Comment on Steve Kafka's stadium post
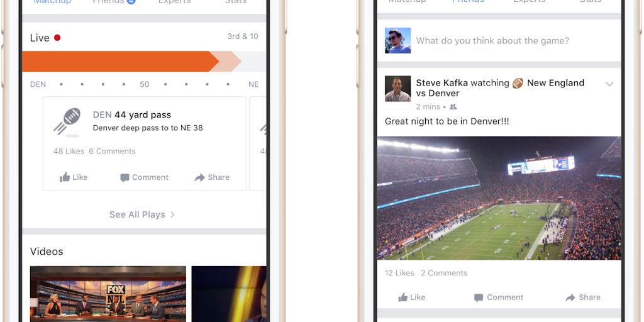Viewport: 644px width, 322px height. click(x=499, y=297)
